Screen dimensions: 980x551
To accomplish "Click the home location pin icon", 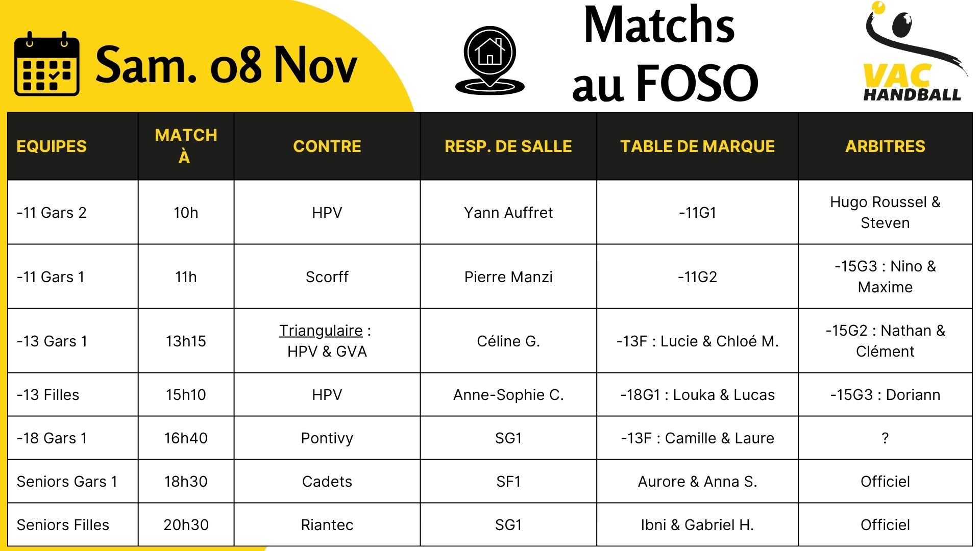I will (x=490, y=60).
